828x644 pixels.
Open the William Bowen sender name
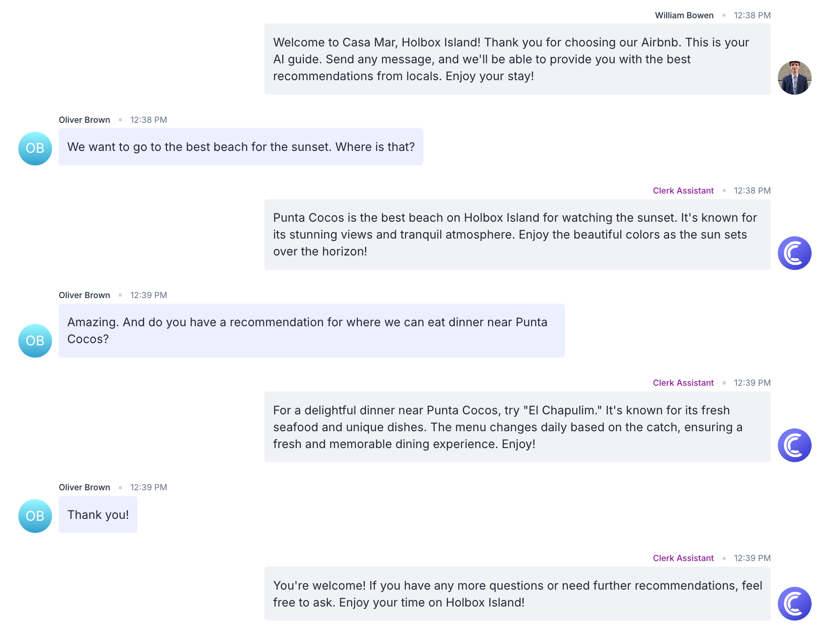[684, 15]
